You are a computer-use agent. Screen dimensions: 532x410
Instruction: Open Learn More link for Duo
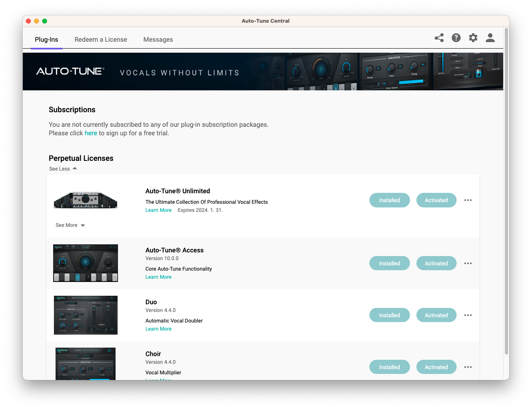click(x=159, y=329)
